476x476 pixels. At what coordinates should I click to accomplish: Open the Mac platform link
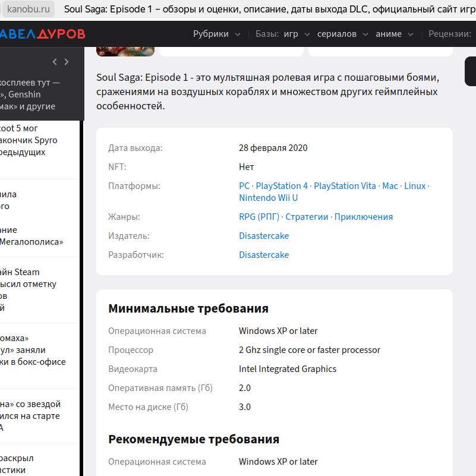(x=390, y=186)
